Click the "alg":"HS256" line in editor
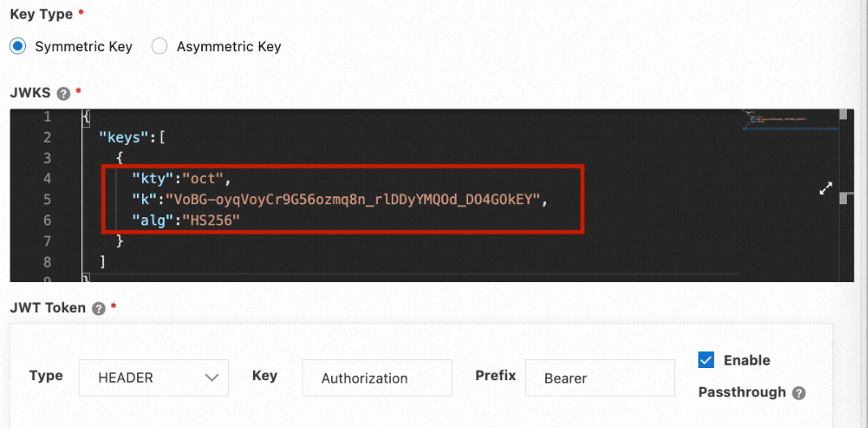 (x=188, y=220)
